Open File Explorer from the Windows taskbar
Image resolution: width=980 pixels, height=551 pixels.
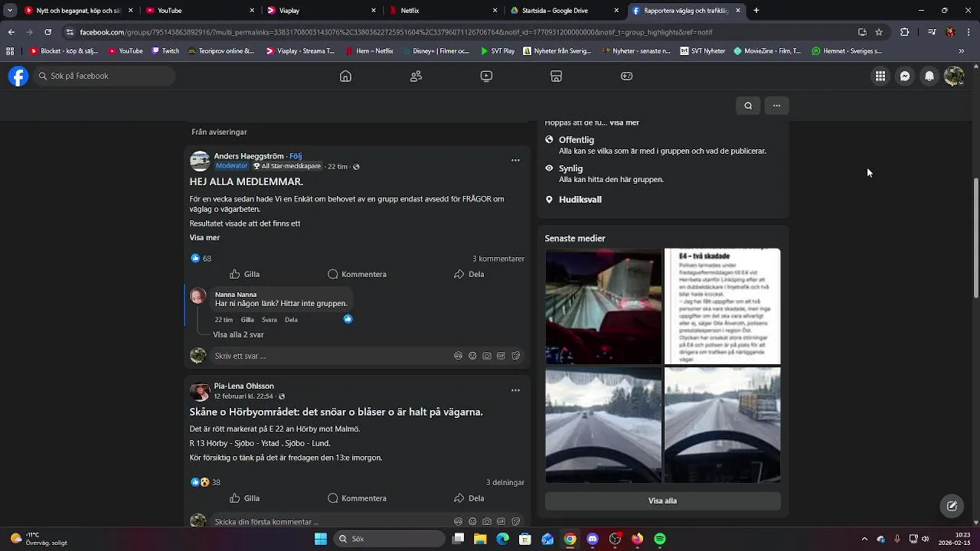(x=480, y=539)
